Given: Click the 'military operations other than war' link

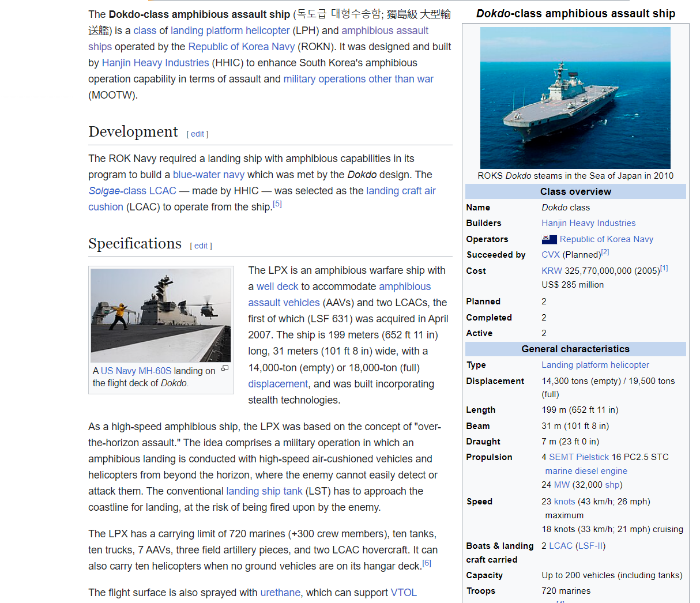Looking at the screenshot, I should (x=358, y=79).
